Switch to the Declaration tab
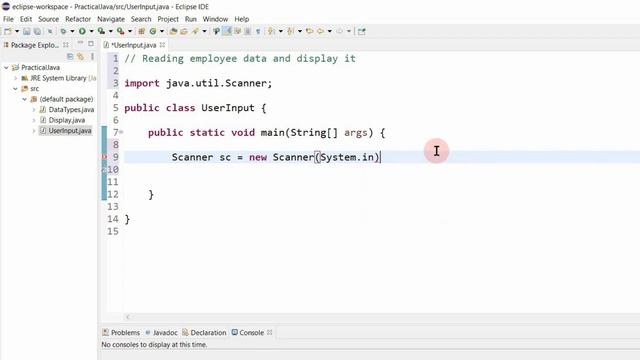Viewport: 640px width, 360px height. [x=204, y=333]
